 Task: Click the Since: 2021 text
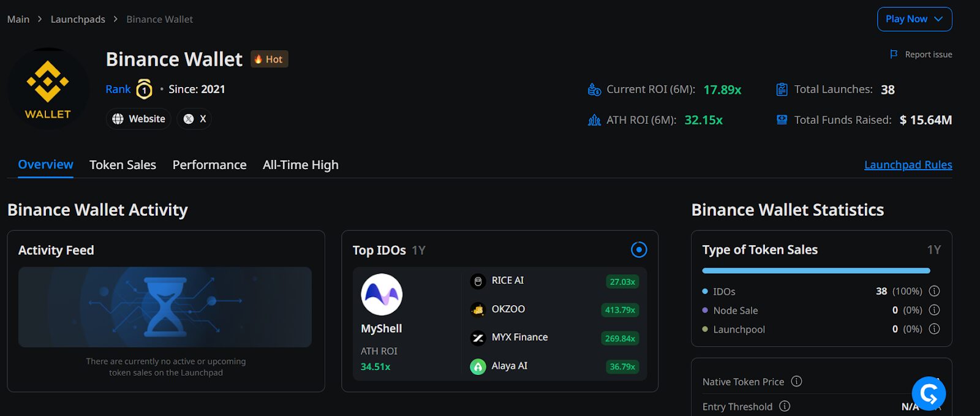[197, 89]
